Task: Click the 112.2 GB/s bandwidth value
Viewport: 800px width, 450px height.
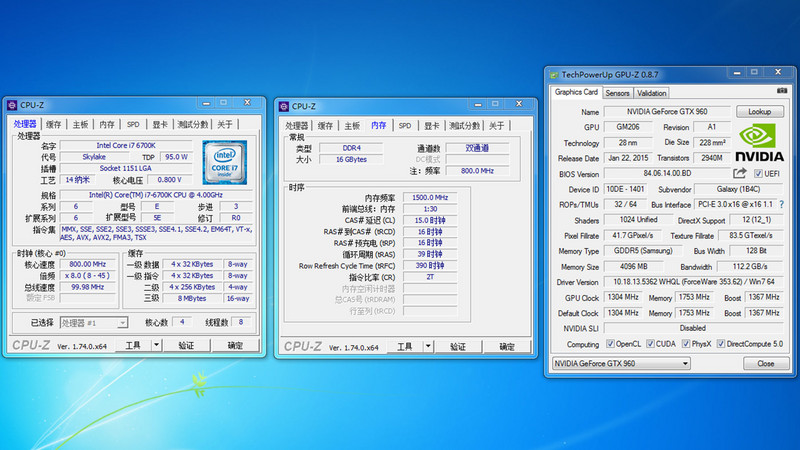Action: click(x=750, y=266)
